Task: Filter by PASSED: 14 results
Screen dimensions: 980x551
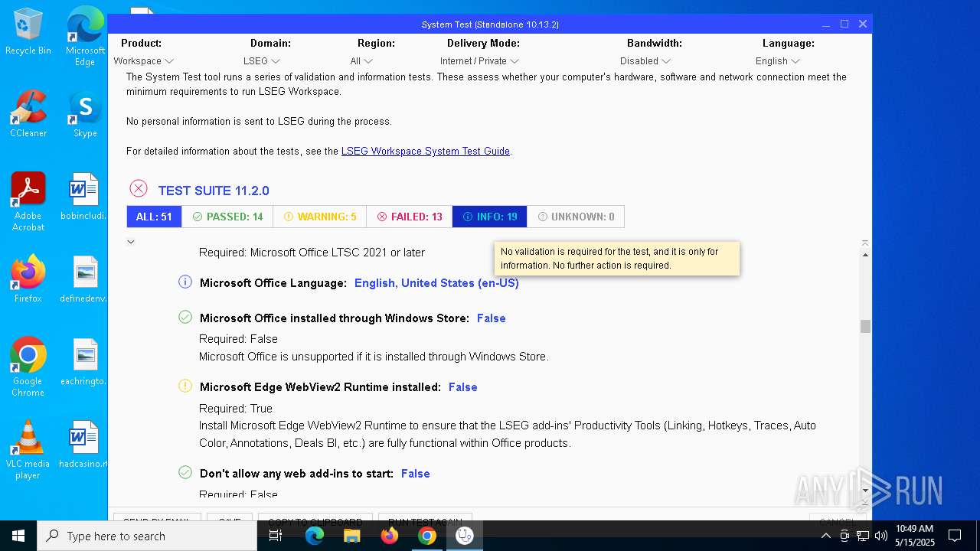Action: [x=227, y=217]
